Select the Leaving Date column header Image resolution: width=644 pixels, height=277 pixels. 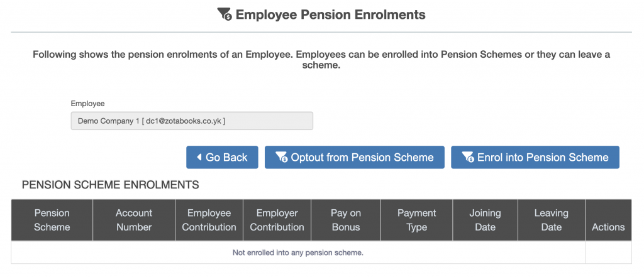552,220
